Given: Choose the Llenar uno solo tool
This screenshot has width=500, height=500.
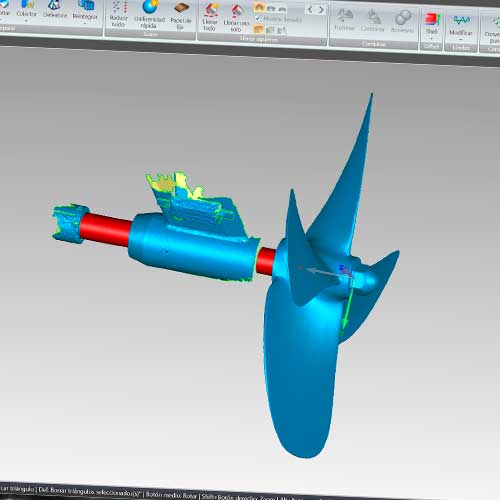Looking at the screenshot, I should tap(236, 19).
